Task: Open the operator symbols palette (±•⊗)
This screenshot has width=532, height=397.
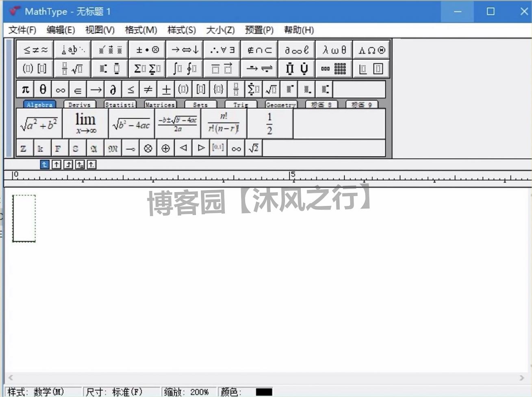Action: click(148, 50)
